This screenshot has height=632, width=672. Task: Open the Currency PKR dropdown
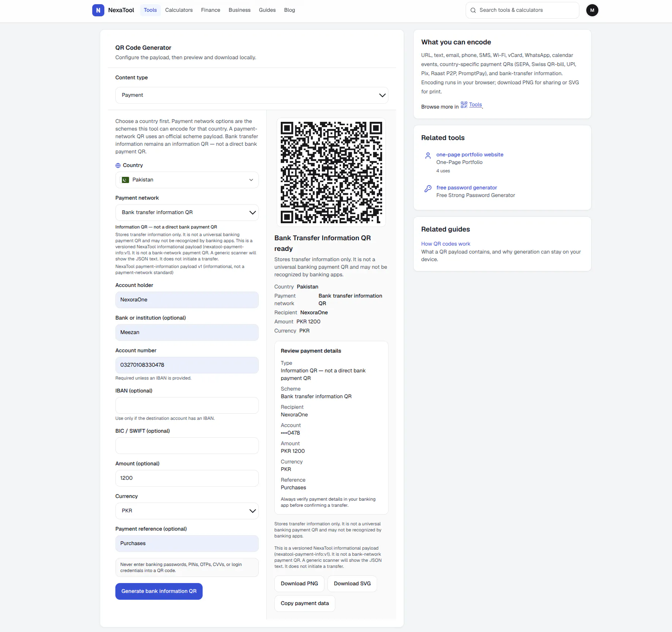[x=187, y=511]
